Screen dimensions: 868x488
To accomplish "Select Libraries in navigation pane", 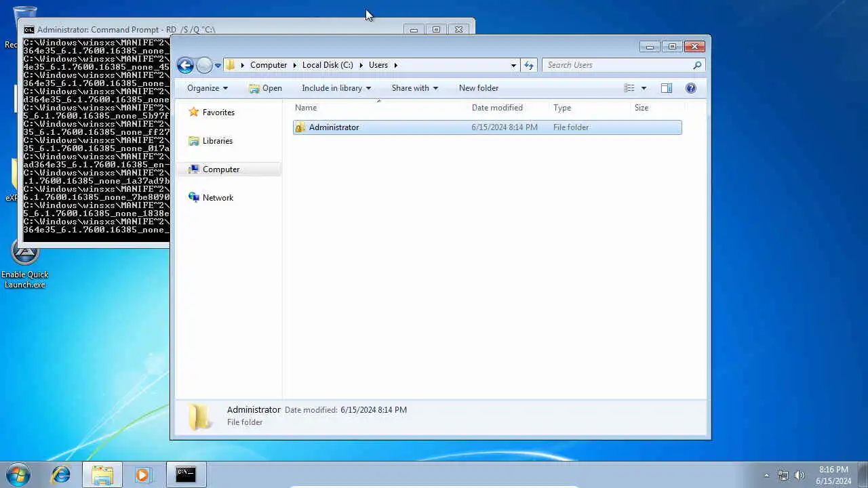I will 210,141.
